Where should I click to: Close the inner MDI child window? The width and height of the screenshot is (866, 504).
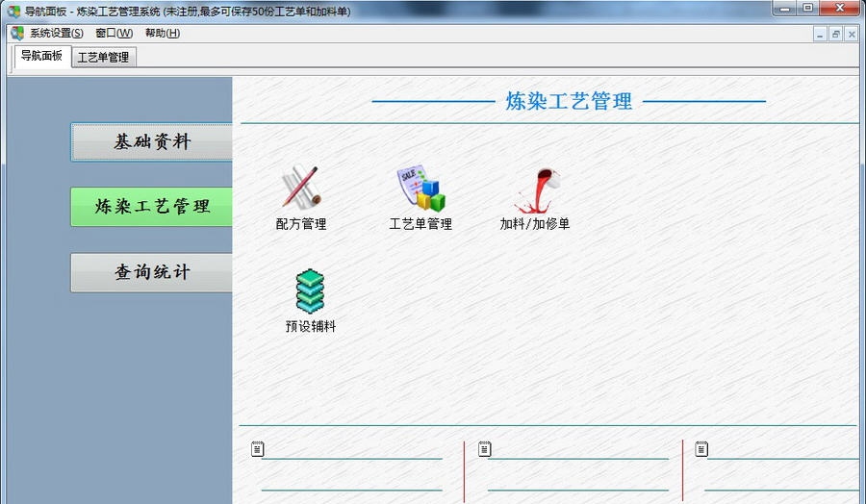coord(852,35)
